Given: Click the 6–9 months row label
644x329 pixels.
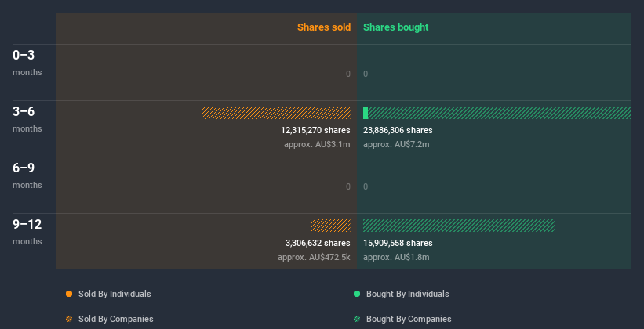Looking at the screenshot, I should (27, 175).
